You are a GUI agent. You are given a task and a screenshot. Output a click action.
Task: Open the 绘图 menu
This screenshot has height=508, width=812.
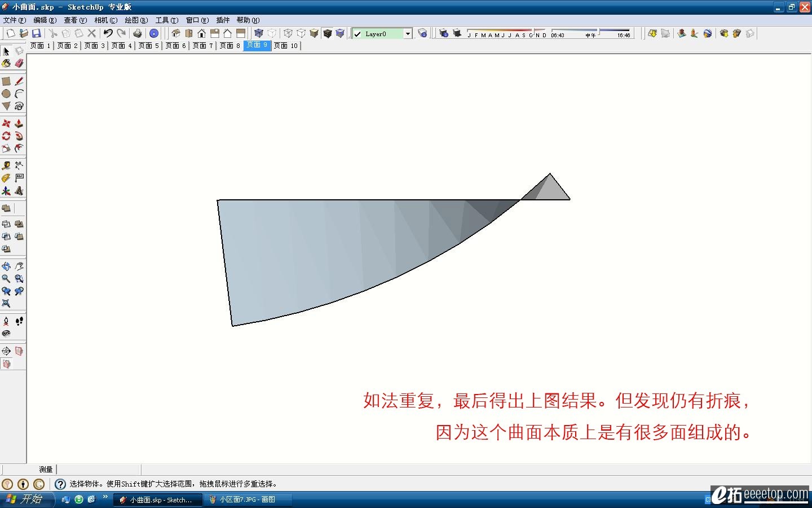pos(136,20)
